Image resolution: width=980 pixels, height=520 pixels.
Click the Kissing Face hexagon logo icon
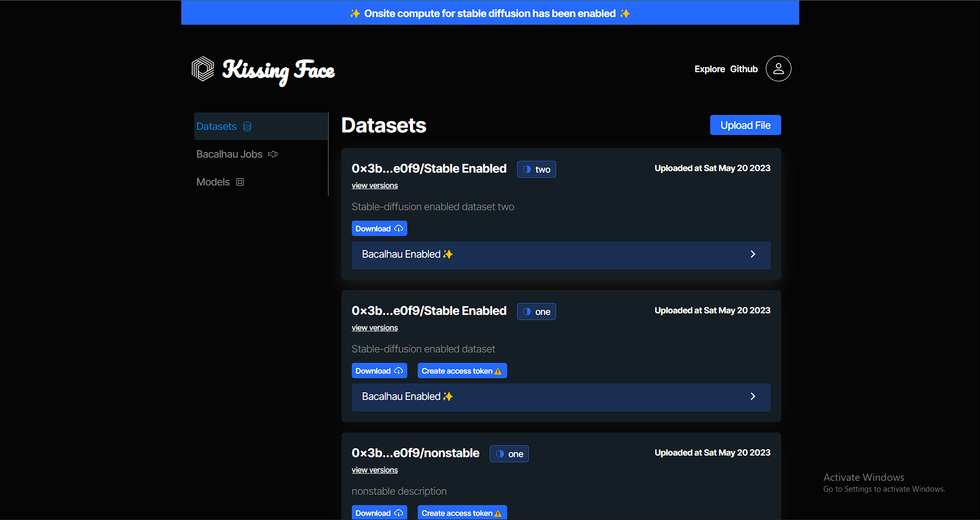click(203, 69)
